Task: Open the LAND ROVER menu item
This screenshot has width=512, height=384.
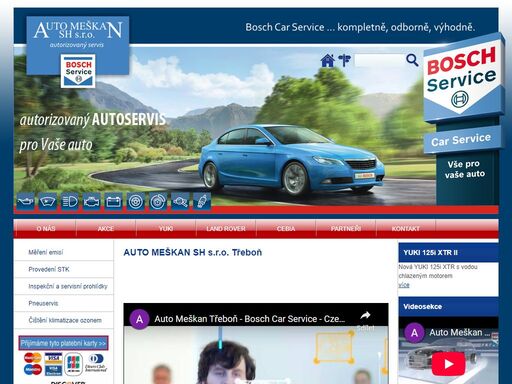Action: tap(226, 229)
